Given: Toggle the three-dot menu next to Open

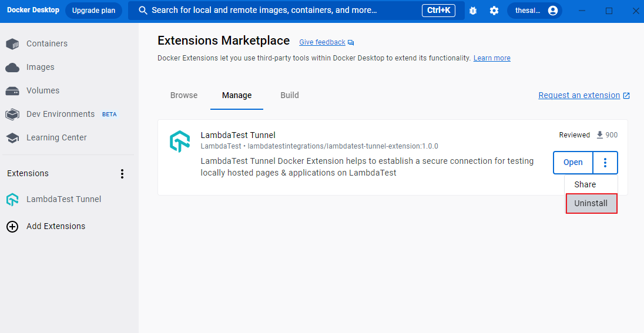Looking at the screenshot, I should point(605,163).
